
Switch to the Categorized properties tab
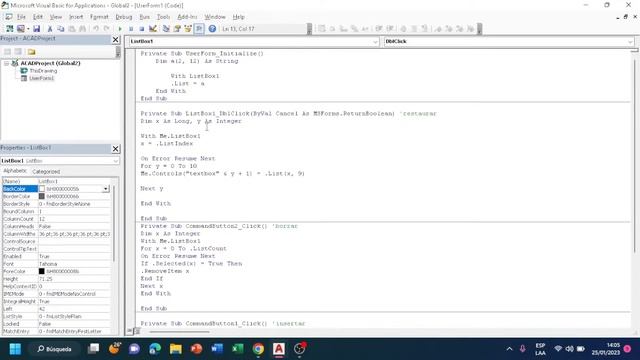(x=46, y=171)
